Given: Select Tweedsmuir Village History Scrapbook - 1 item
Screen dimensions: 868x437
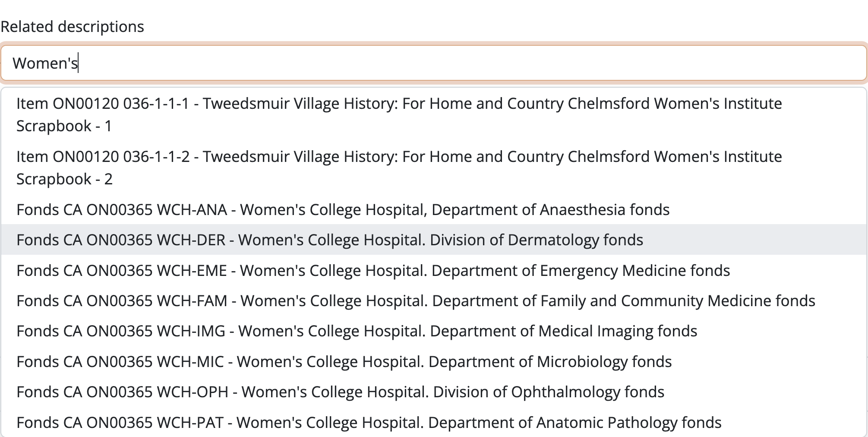Looking at the screenshot, I should [399, 114].
